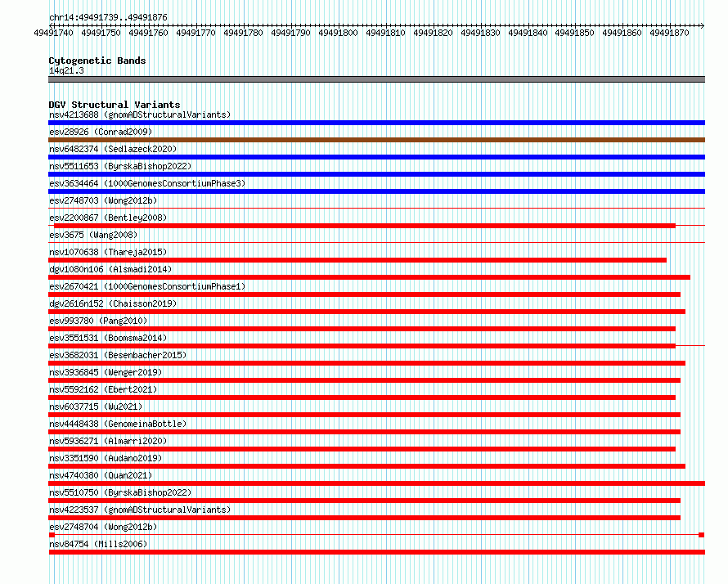Open variant label nsv5592162 (Ebert2021)
This screenshot has height=584, width=728.
coord(103,389)
